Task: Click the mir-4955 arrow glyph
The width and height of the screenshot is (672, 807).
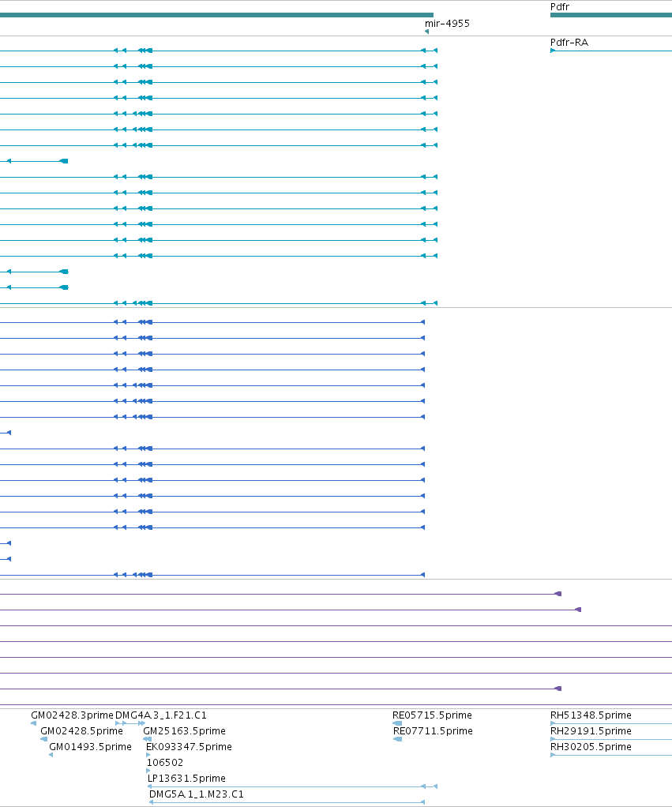Action: coord(426,32)
